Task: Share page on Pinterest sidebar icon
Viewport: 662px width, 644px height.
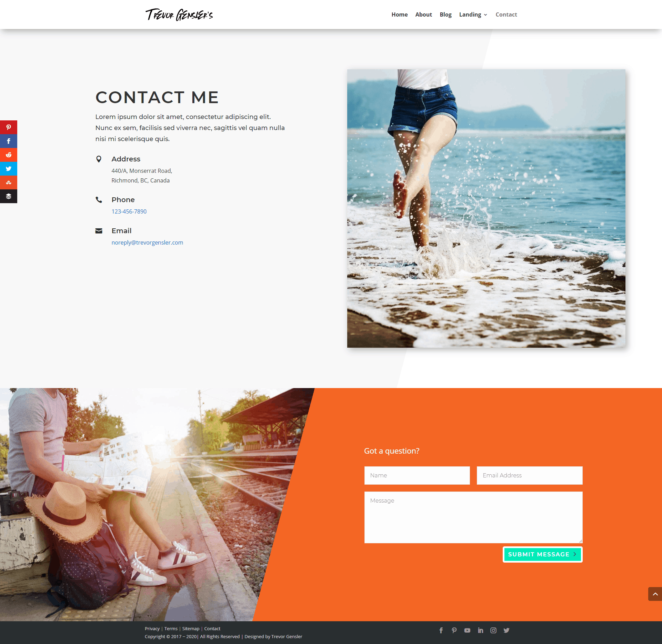Action: pos(9,127)
